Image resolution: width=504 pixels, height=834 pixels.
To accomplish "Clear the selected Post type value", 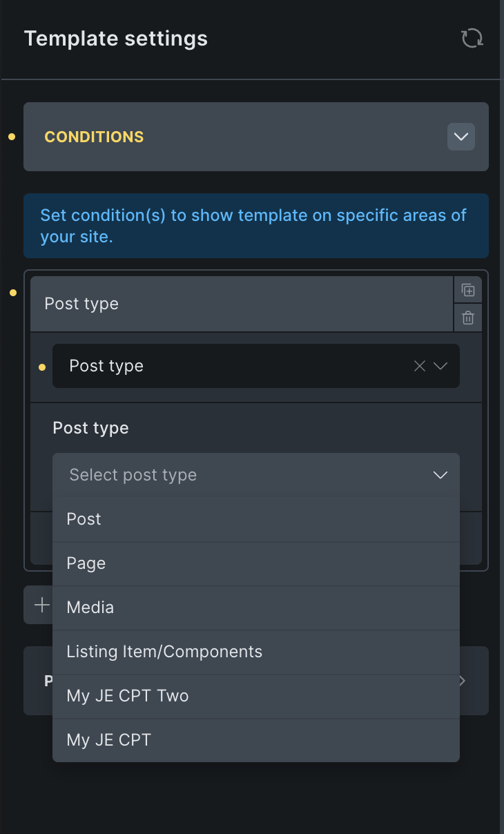I will pyautogui.click(x=419, y=367).
